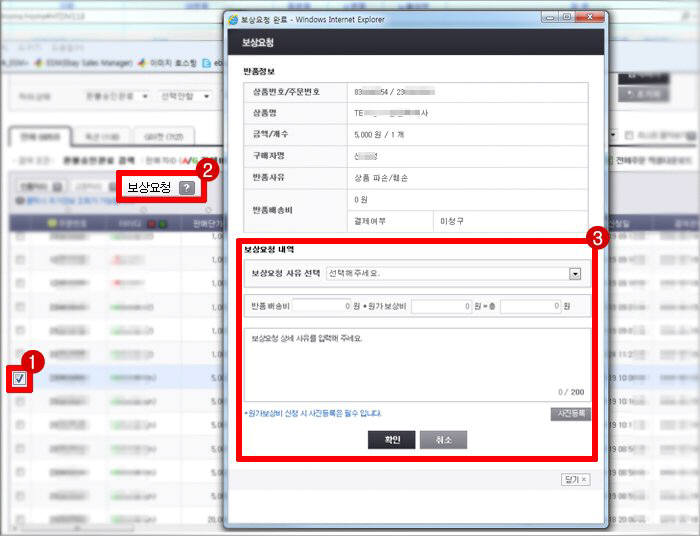
Task: Click the 취소 button
Action: tap(443, 439)
